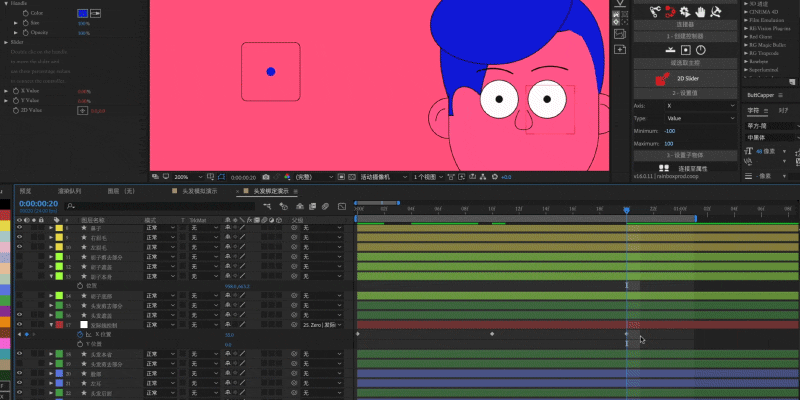Open the 200% magnification dropdown
Viewport: 800px width, 400px height.
pos(188,177)
